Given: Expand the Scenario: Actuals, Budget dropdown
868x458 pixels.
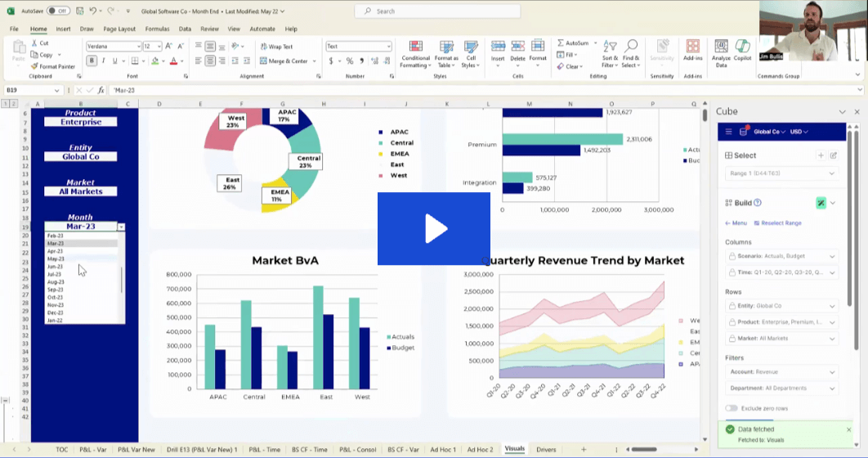Looking at the screenshot, I should (x=781, y=256).
